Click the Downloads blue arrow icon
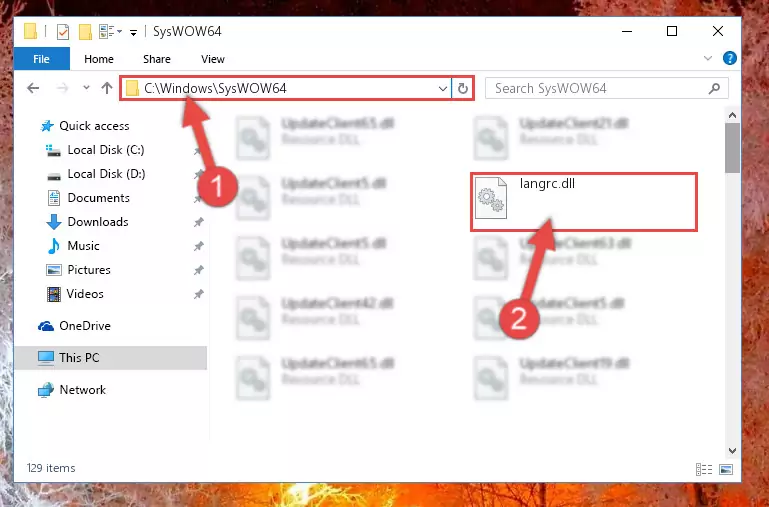This screenshot has width=769, height=507. click(x=54, y=222)
